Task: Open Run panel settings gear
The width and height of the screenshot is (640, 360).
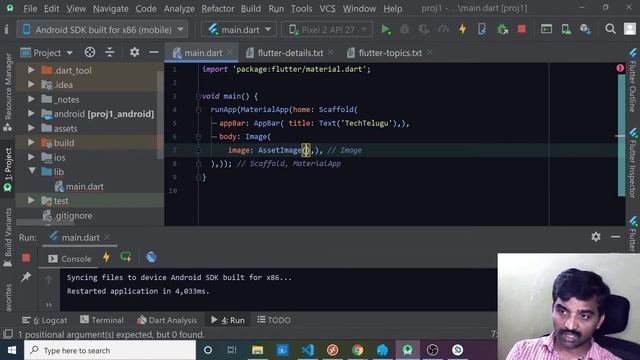Action: pyautogui.click(x=596, y=237)
